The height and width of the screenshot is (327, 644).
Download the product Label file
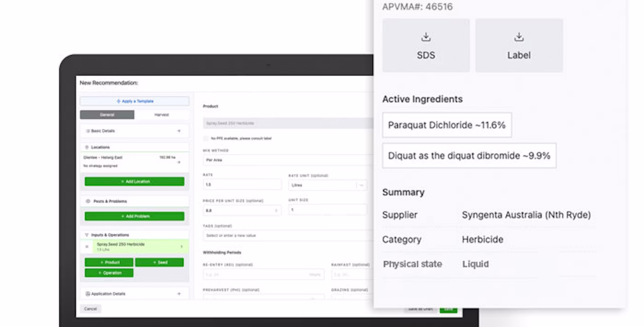[519, 45]
